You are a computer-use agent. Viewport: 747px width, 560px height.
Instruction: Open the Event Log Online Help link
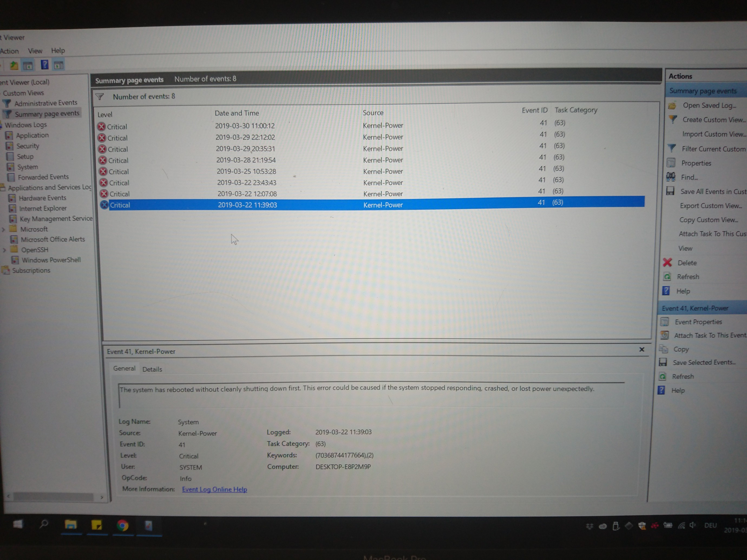click(x=214, y=489)
